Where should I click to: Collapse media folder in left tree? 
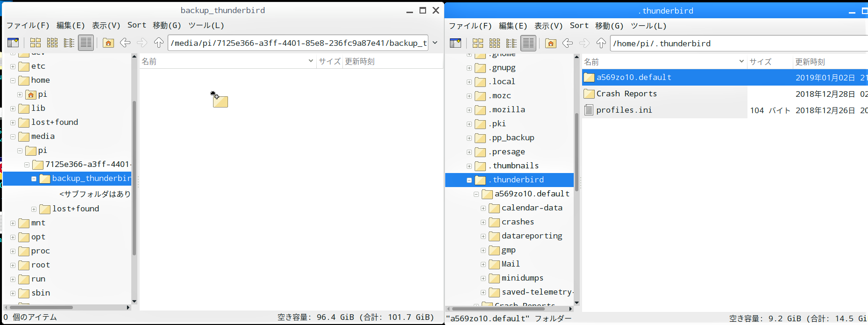(x=13, y=137)
